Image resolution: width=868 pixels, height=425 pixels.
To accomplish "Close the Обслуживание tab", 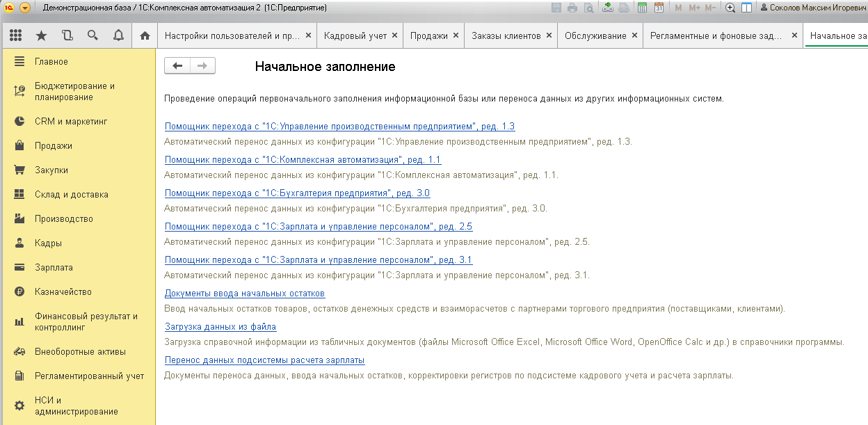I will (634, 35).
